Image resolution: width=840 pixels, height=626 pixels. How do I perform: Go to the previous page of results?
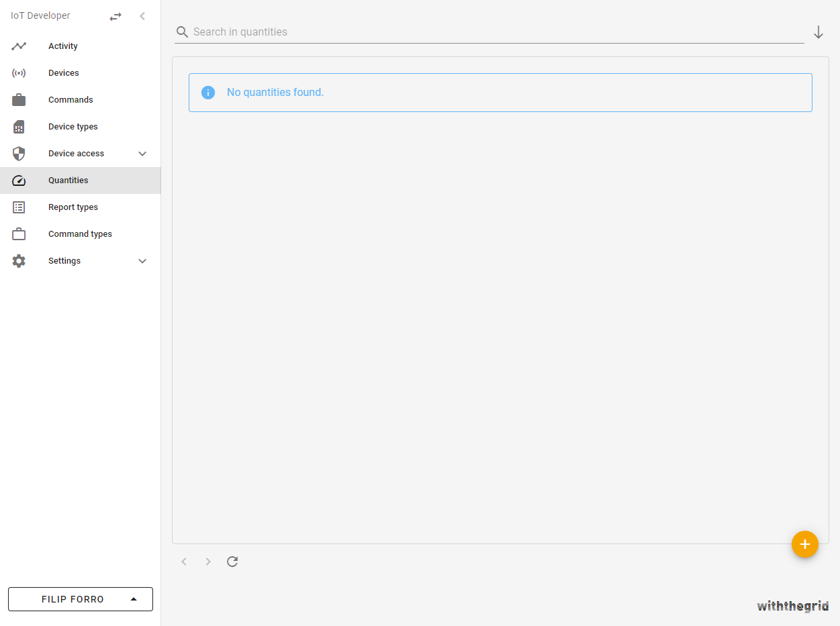click(184, 562)
